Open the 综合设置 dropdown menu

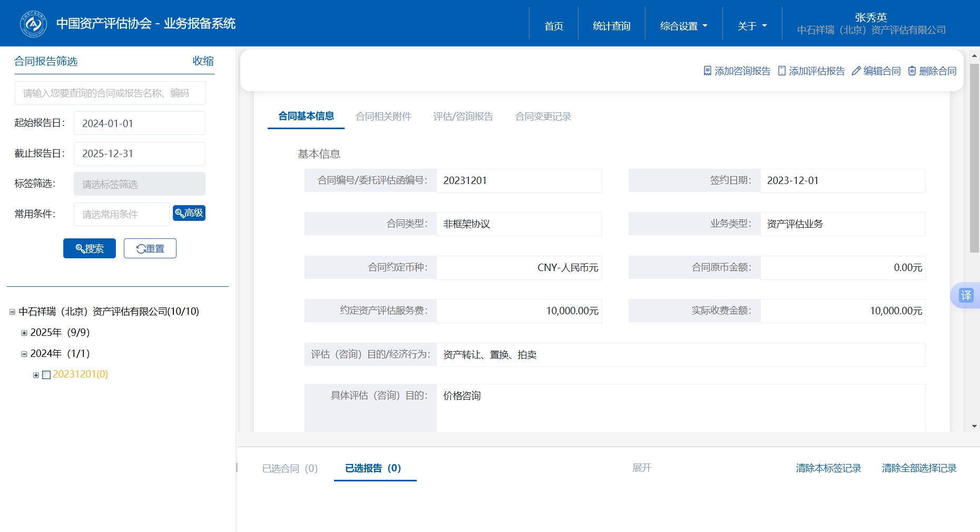pos(683,26)
